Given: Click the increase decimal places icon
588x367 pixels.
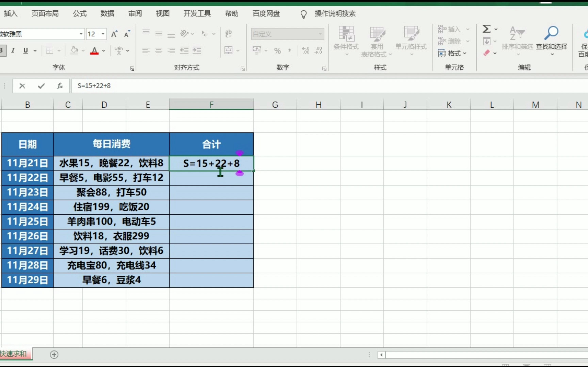Looking at the screenshot, I should click(306, 50).
